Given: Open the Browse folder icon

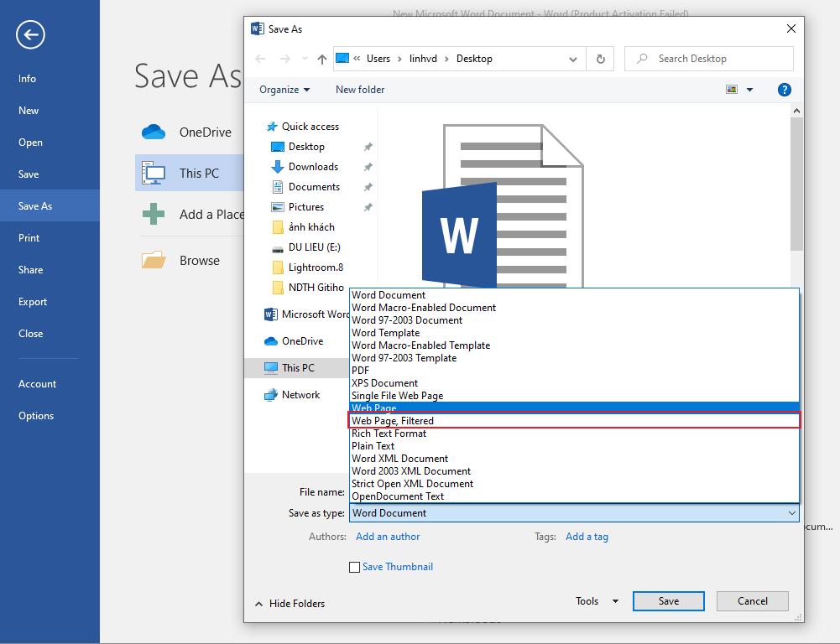Looking at the screenshot, I should (154, 260).
